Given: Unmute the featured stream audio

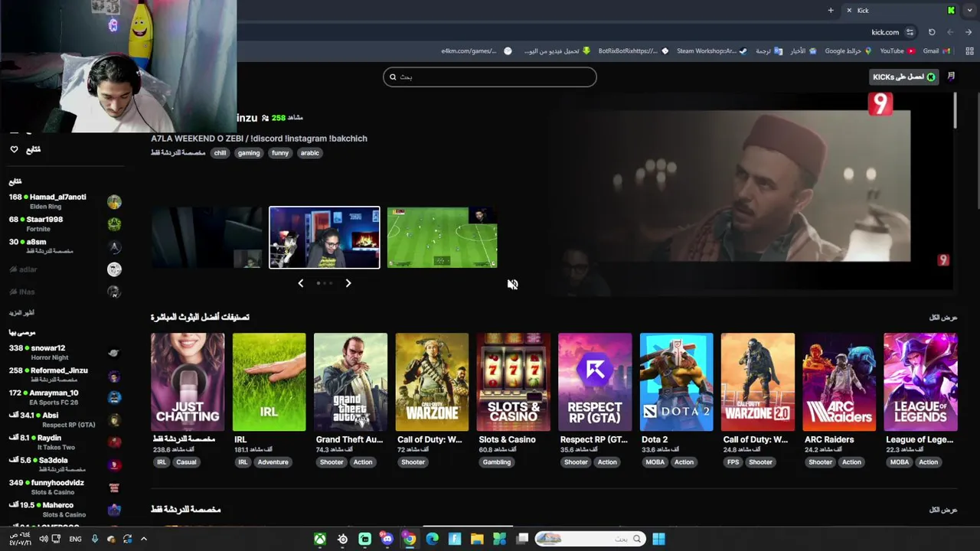Looking at the screenshot, I should 512,284.
